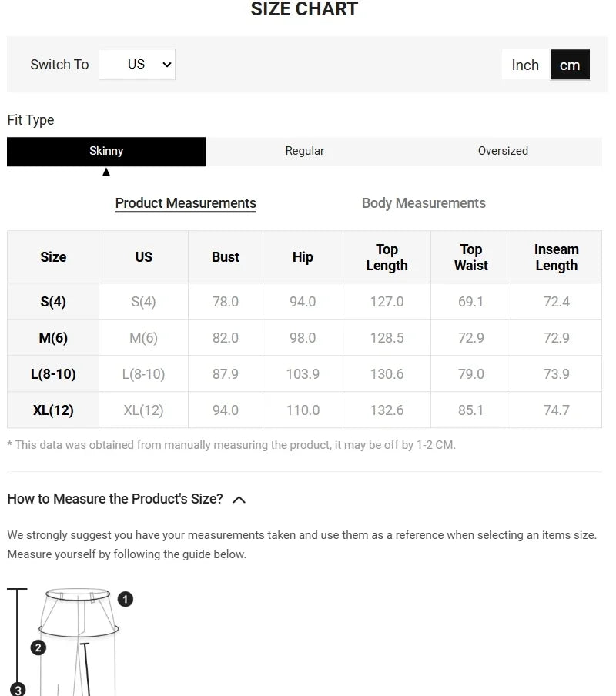Click the black triangle under Skinny

click(x=106, y=172)
